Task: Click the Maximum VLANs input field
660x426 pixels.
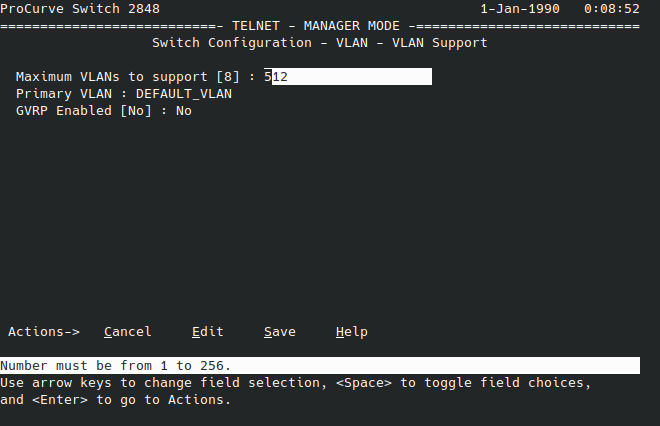Action: click(x=348, y=77)
